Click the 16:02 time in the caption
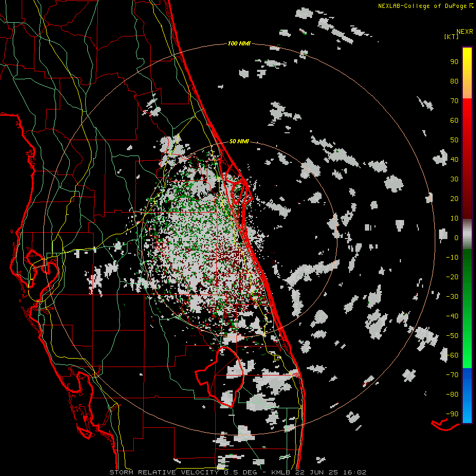Screen dimensions: 476x476 click(x=354, y=472)
